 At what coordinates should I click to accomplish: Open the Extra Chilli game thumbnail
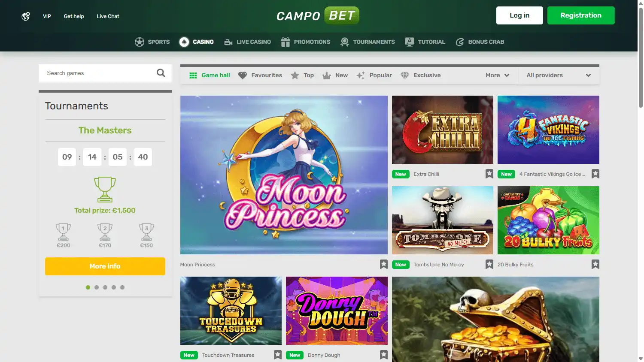443,130
